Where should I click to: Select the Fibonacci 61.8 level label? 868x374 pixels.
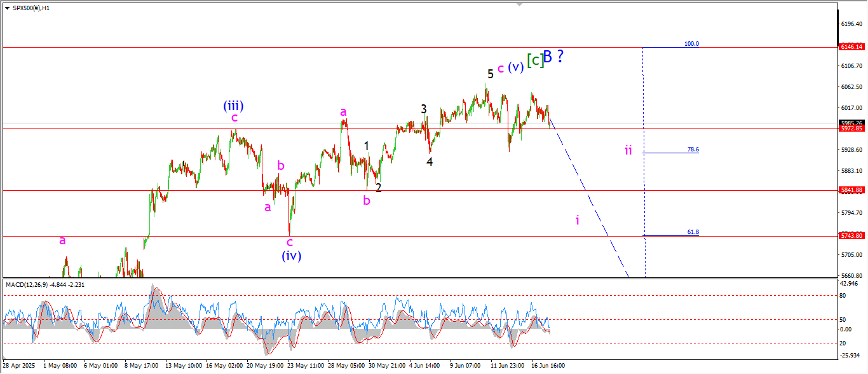click(693, 232)
